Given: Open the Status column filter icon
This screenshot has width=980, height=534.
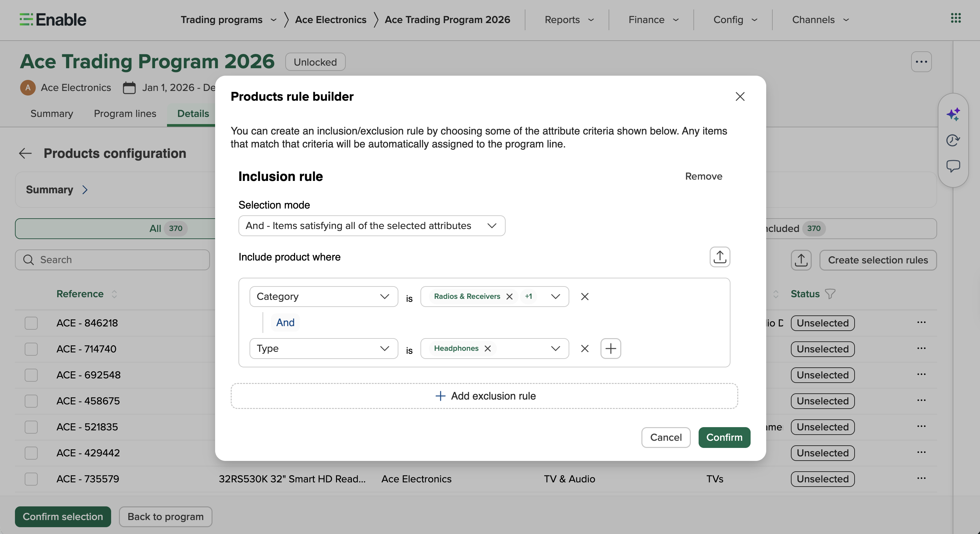Looking at the screenshot, I should [x=830, y=294].
